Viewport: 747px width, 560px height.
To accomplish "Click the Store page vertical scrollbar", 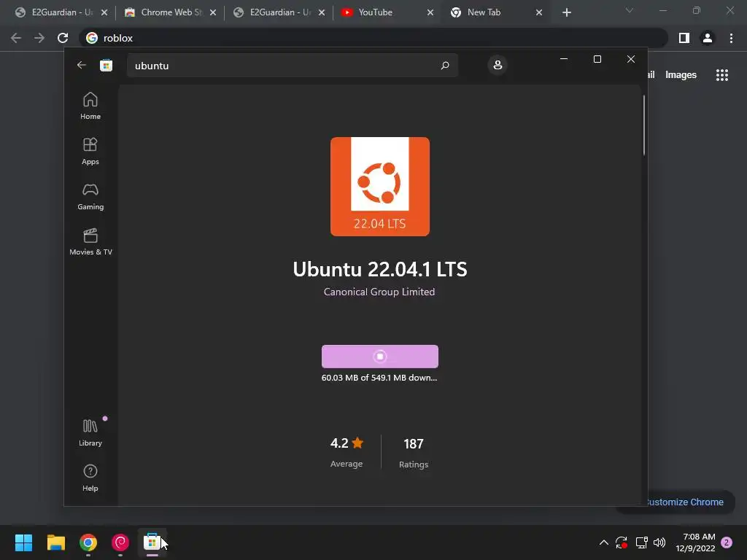I will click(644, 125).
